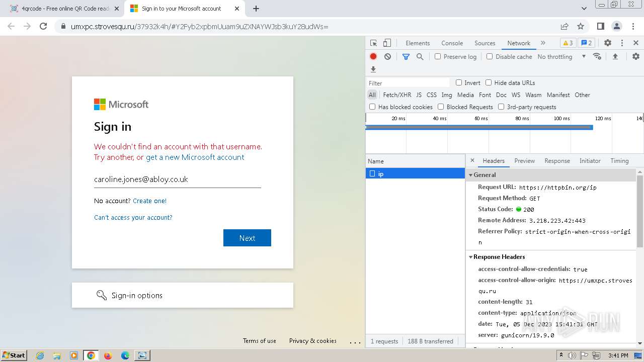The width and height of the screenshot is (644, 362).
Task: Reload the page
Action: pos(43,26)
